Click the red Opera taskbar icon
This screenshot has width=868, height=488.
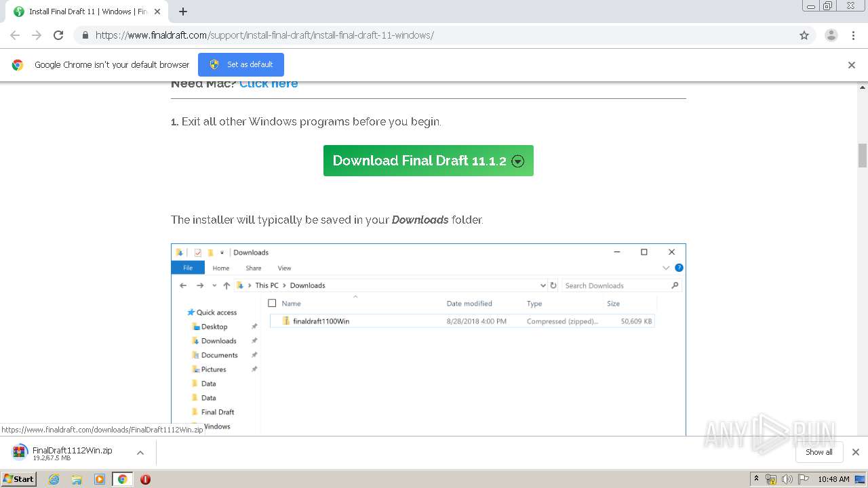(145, 479)
